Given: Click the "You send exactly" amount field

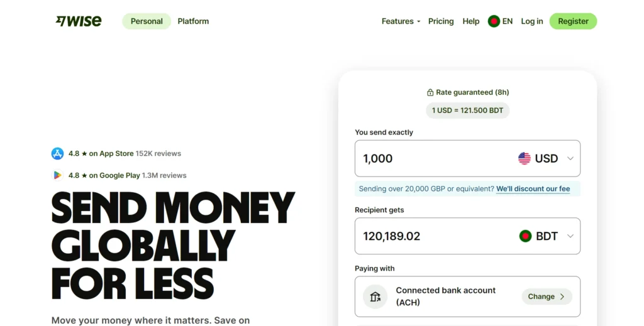Looking at the screenshot, I should tap(428, 158).
